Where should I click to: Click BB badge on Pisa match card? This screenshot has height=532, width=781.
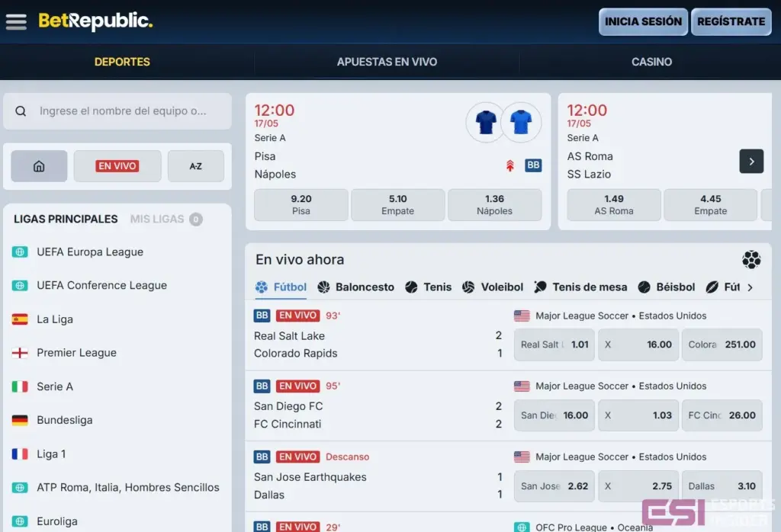click(533, 165)
